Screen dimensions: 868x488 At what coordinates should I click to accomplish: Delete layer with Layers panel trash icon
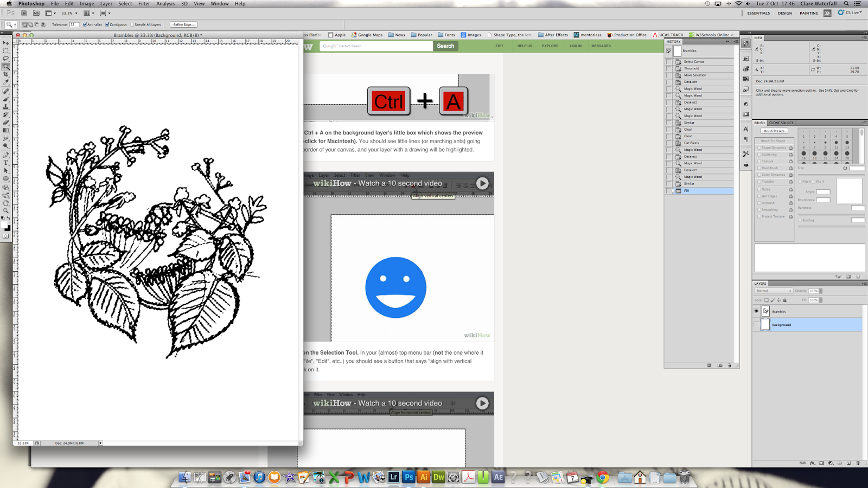(858, 463)
